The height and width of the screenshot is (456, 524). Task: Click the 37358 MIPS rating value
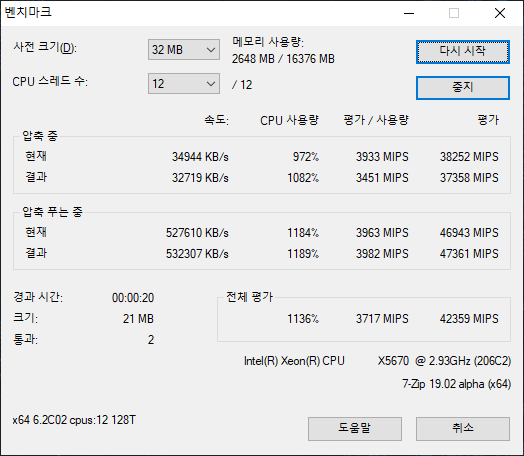click(x=469, y=178)
